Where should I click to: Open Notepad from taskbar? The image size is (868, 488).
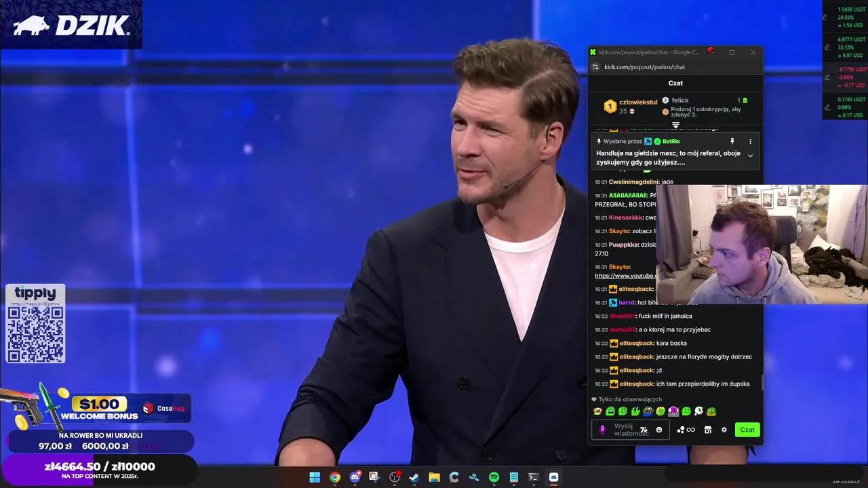point(514,477)
